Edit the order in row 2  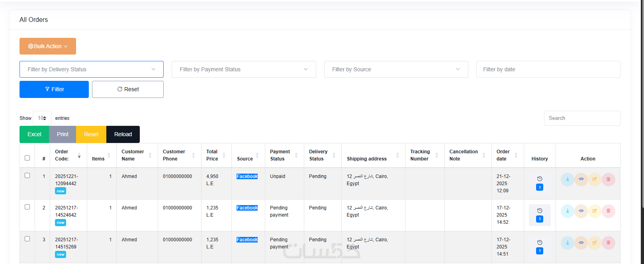tap(595, 211)
